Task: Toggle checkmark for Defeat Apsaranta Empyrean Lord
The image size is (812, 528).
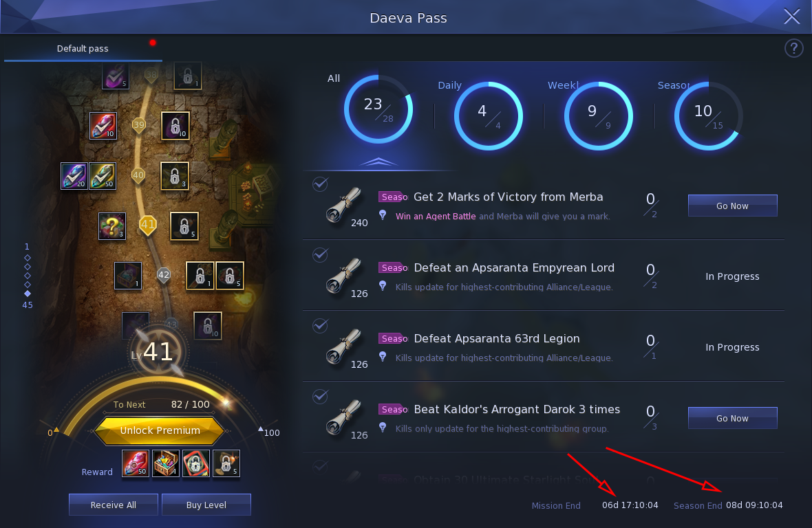Action: (320, 254)
